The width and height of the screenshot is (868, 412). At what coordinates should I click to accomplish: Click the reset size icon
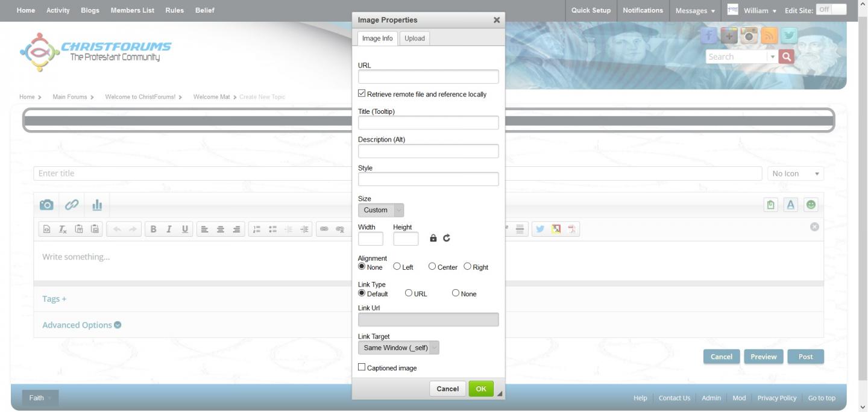447,238
